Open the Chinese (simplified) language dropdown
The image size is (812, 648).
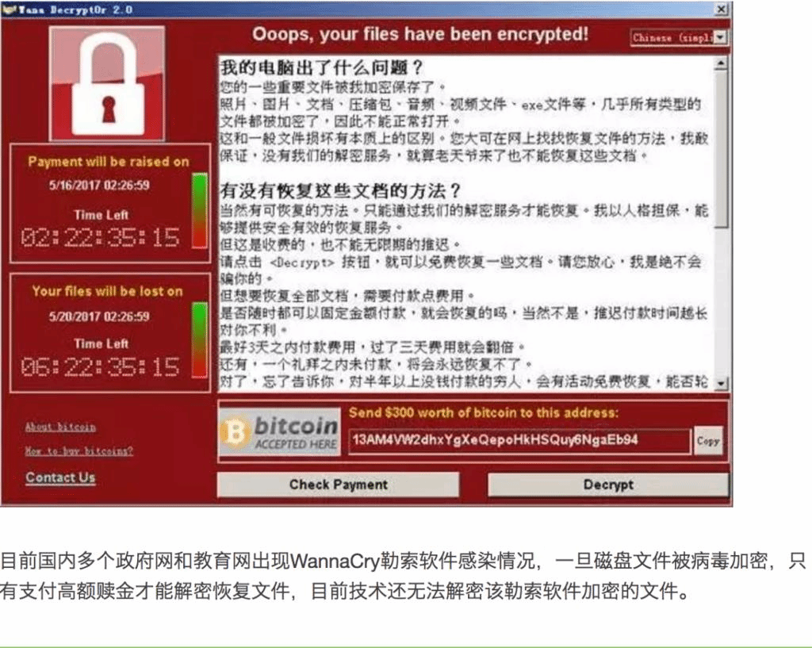click(679, 37)
